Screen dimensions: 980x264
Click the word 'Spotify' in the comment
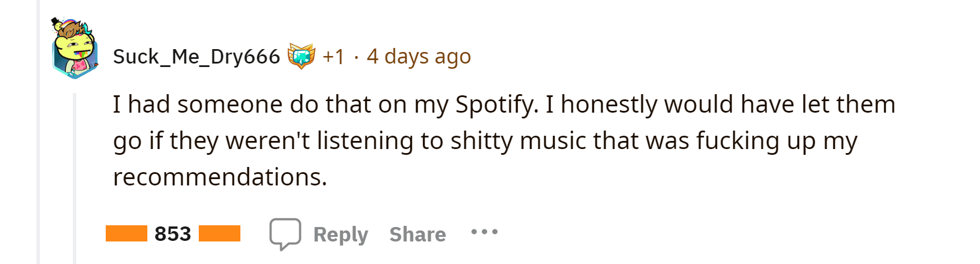(x=496, y=106)
